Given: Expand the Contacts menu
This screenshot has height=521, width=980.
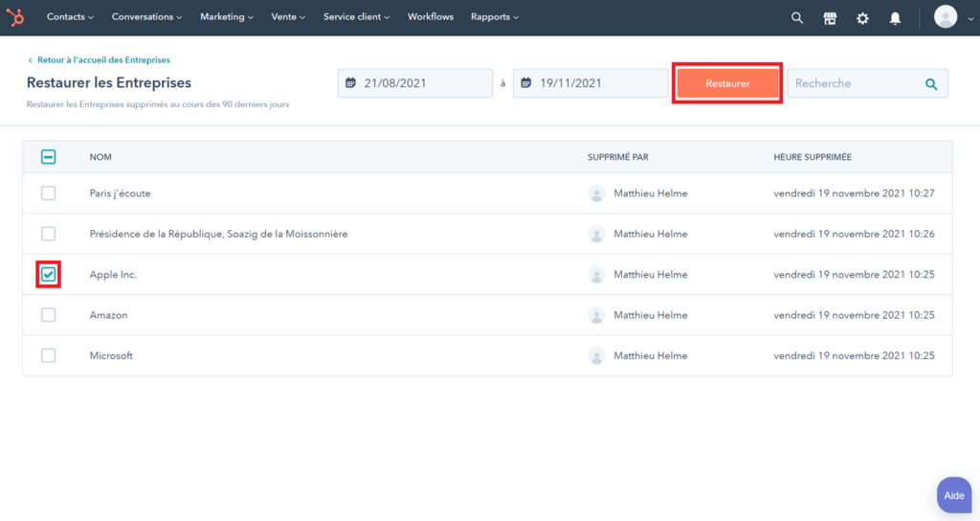Looking at the screenshot, I should pyautogui.click(x=70, y=17).
